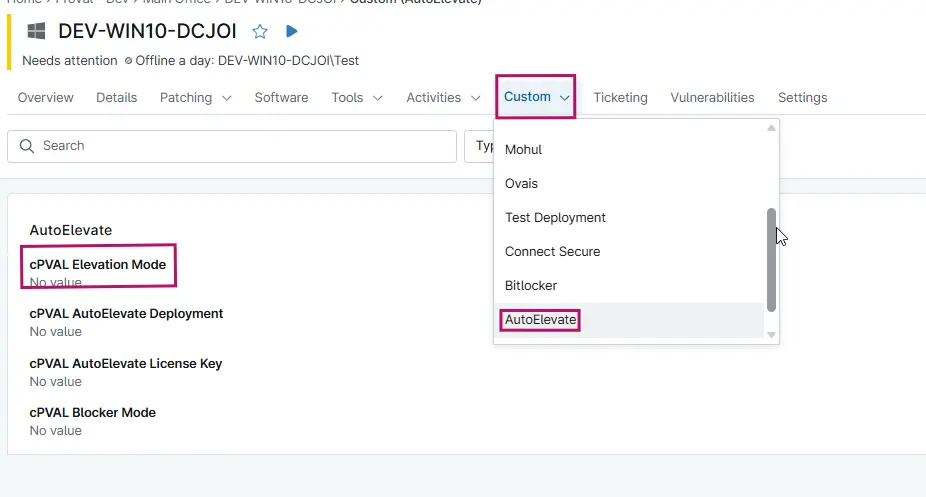Switch to the Vulnerabilities tab
Image resolution: width=926 pixels, height=497 pixels.
click(712, 97)
